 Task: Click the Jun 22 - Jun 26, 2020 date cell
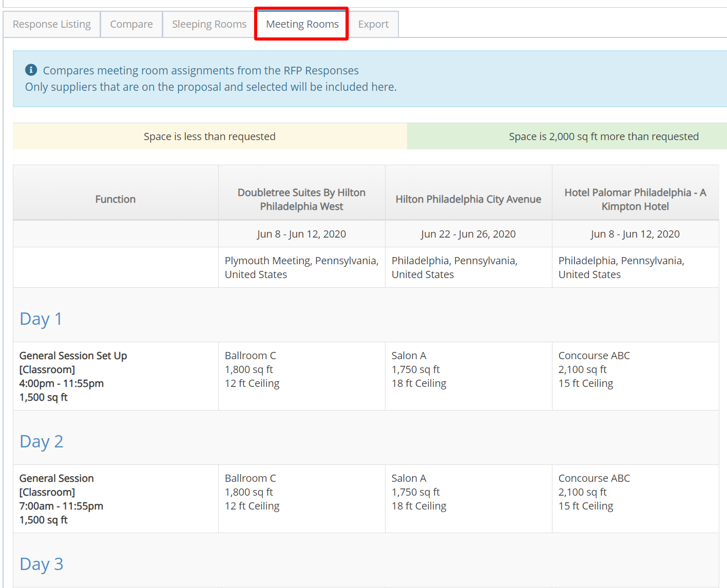pyautogui.click(x=468, y=234)
